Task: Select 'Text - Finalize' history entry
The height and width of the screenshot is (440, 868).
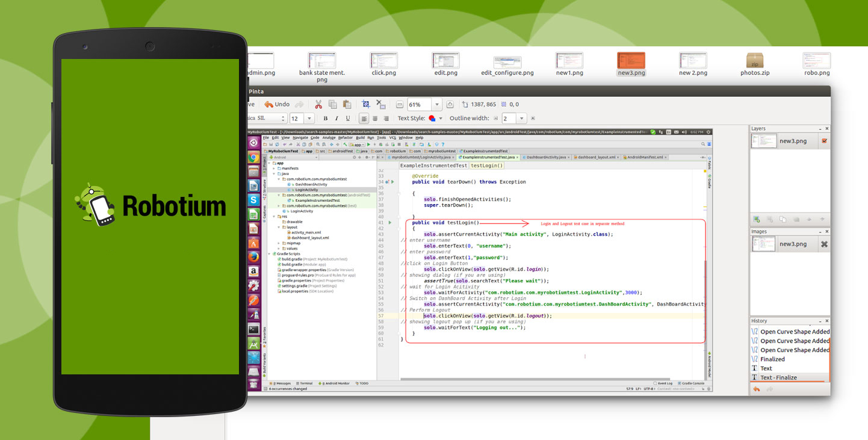Action: 790,377
